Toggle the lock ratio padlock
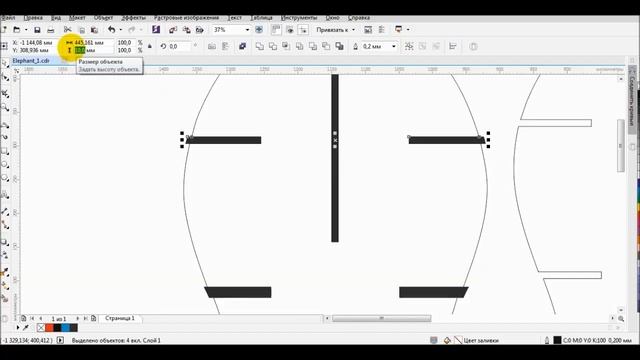 coord(150,47)
